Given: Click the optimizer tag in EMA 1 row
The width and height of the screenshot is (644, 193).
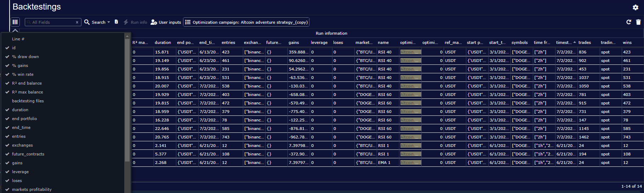Looking at the screenshot, I should [x=410, y=163].
